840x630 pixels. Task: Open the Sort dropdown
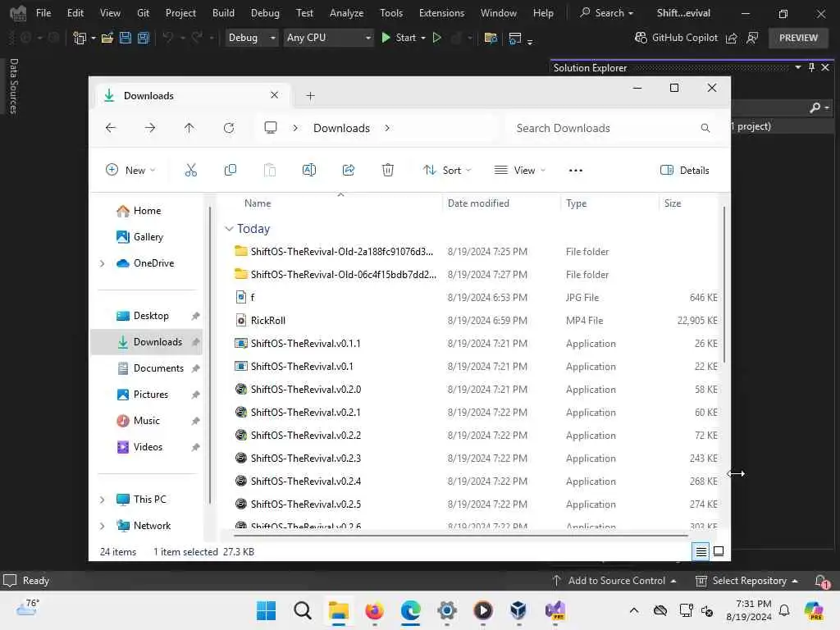click(x=447, y=171)
